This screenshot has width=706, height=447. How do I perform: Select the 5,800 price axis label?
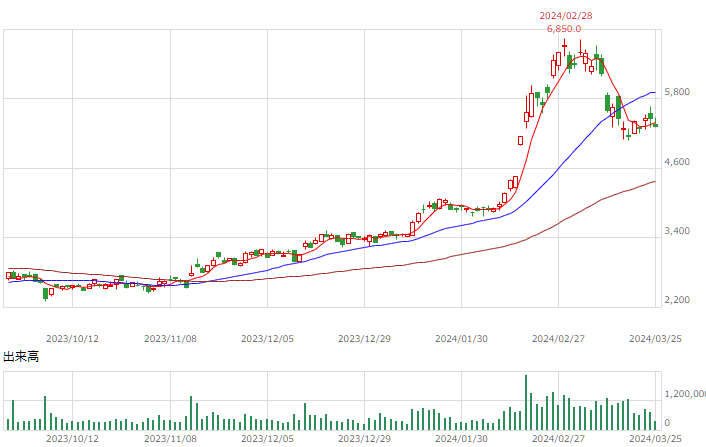pos(677,92)
